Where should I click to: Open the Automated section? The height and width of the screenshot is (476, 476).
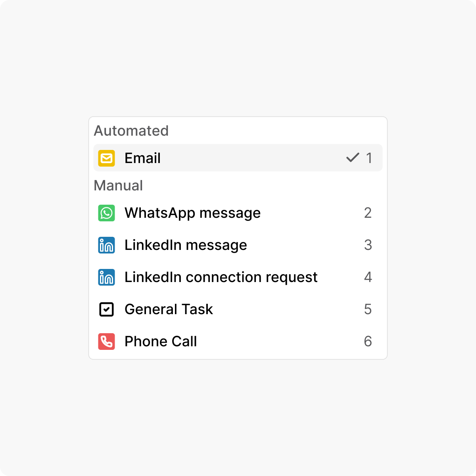pos(131,131)
